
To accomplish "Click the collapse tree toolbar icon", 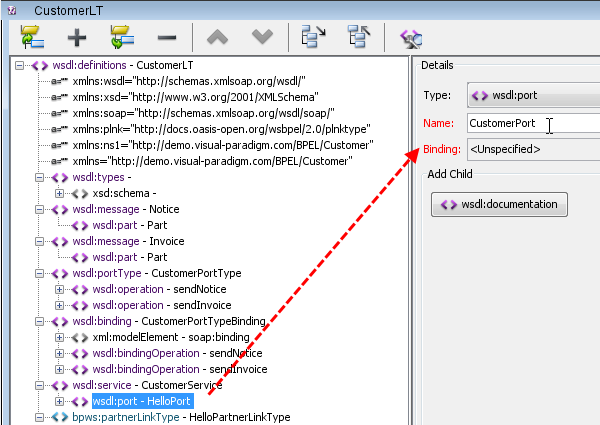I will point(359,37).
